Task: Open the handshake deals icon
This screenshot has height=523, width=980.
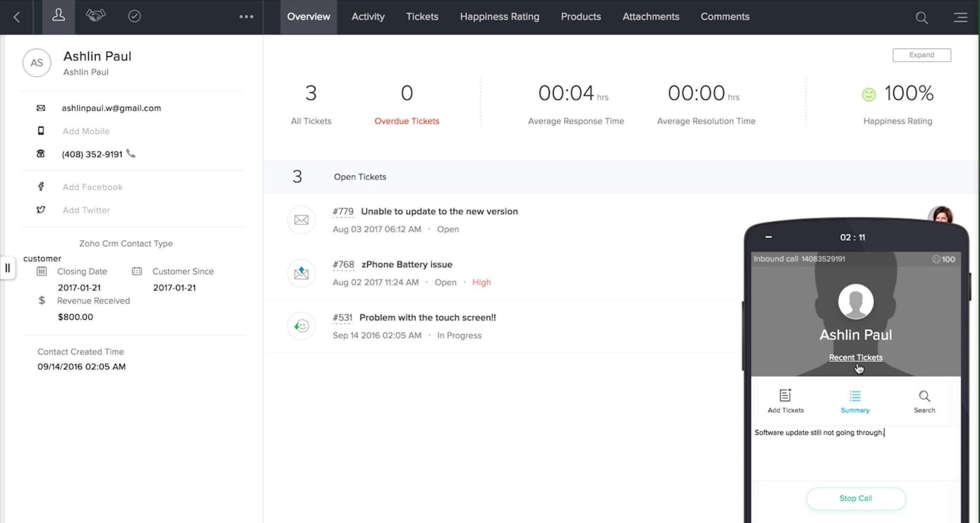Action: [x=96, y=16]
